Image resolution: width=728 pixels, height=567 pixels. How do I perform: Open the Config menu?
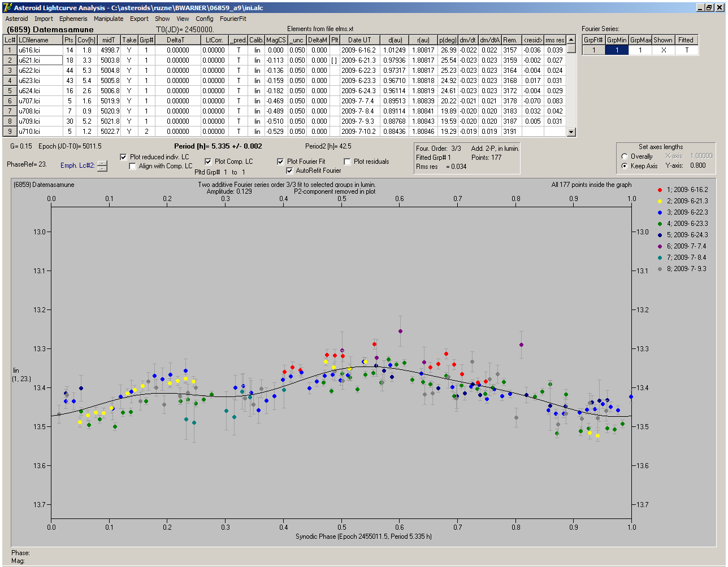click(x=205, y=19)
